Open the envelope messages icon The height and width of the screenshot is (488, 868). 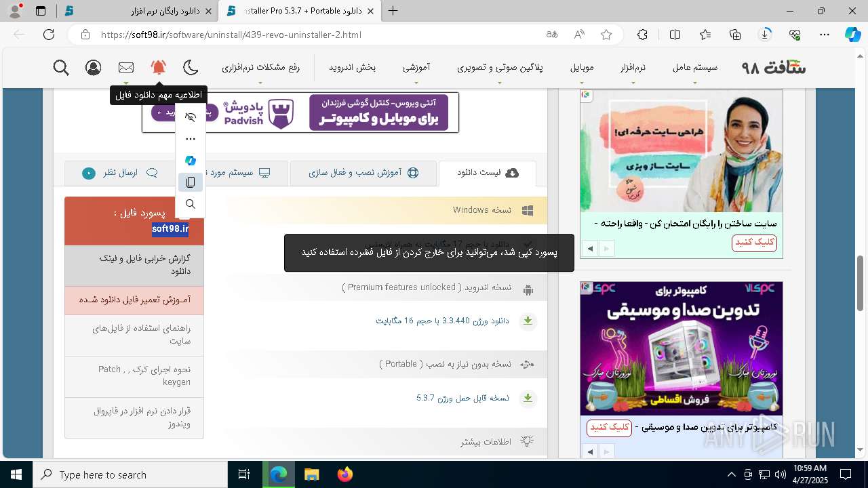pos(126,67)
